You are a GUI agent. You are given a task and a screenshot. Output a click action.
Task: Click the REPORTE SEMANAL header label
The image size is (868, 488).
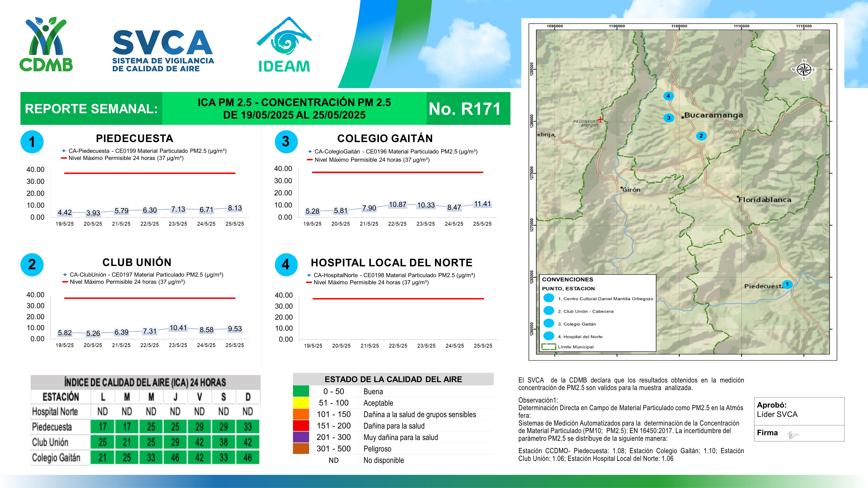[x=91, y=109]
